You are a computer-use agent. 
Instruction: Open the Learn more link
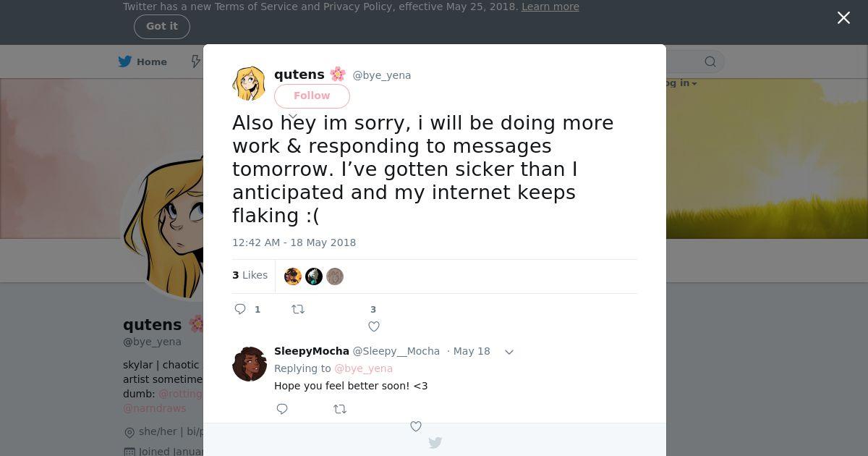pyautogui.click(x=550, y=7)
